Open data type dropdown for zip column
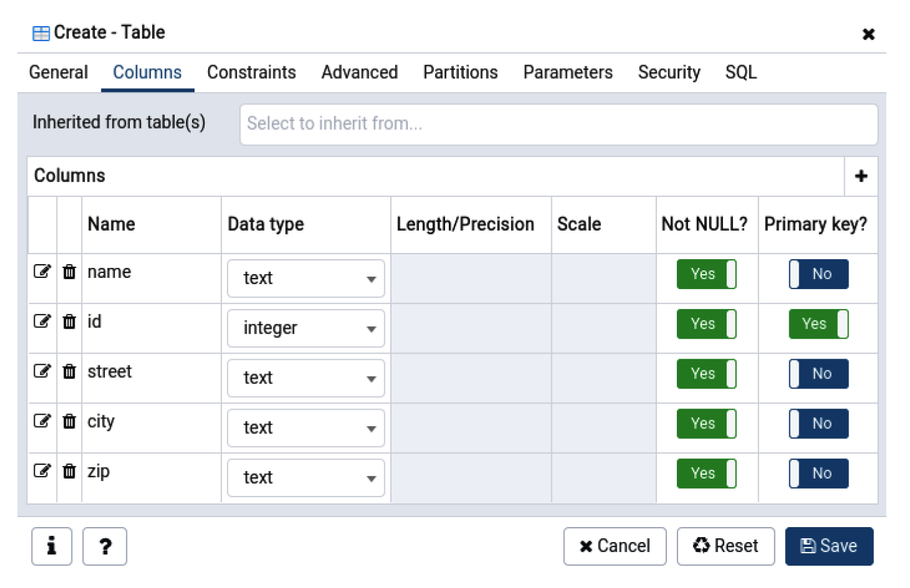 coord(306,477)
